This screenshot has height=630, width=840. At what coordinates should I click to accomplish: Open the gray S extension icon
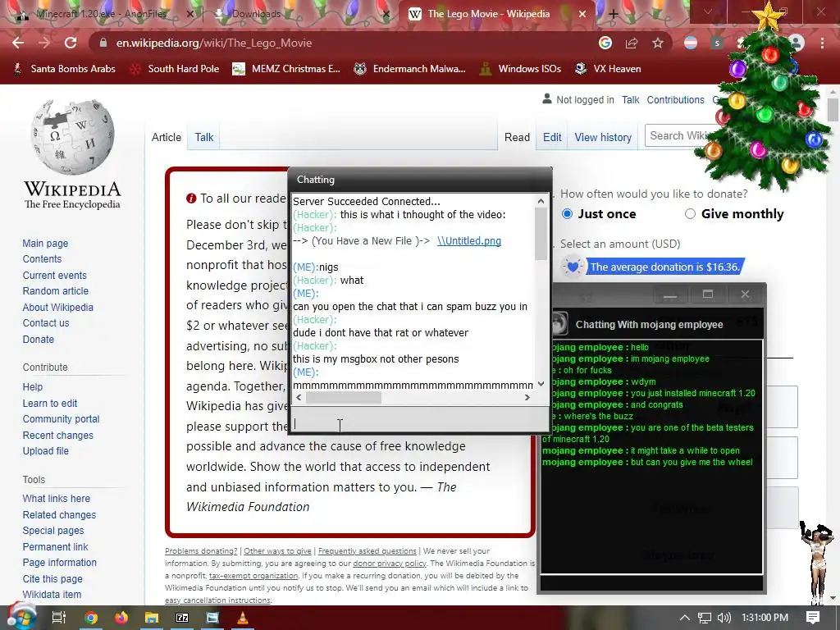pos(717,43)
